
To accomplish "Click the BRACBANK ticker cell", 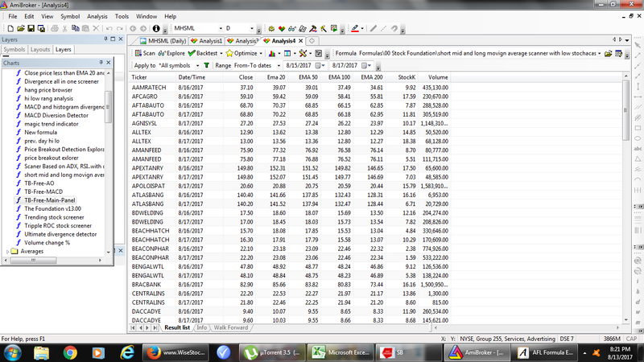I will coord(147,285).
